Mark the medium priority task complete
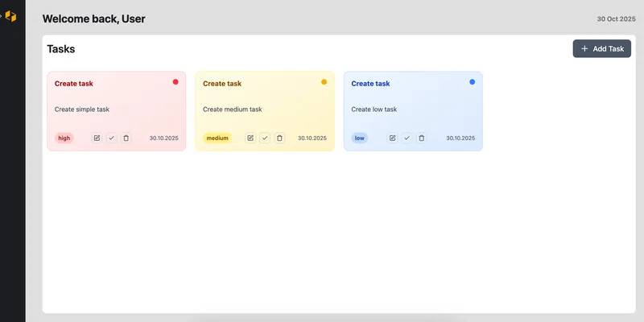The width and height of the screenshot is (644, 322). (265, 138)
